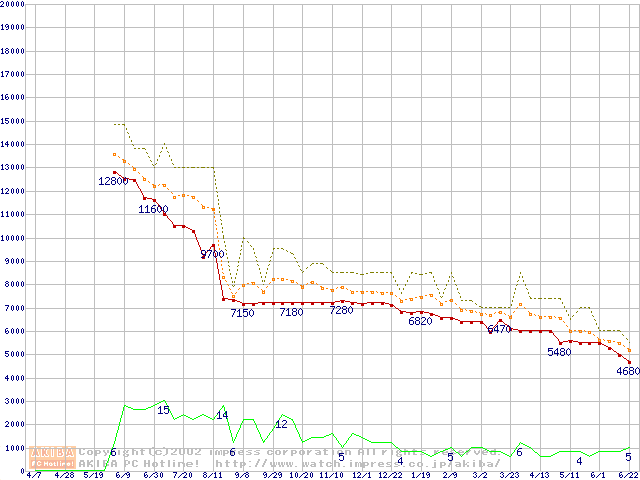Click the impress corporation copyright notice

click(290, 452)
